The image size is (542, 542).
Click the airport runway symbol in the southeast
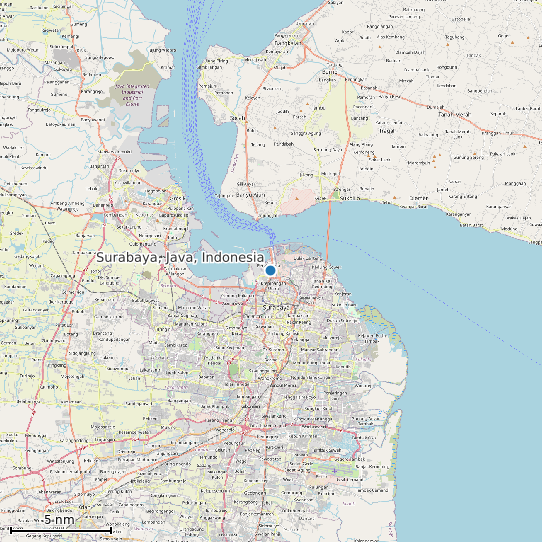pyautogui.click(x=335, y=470)
